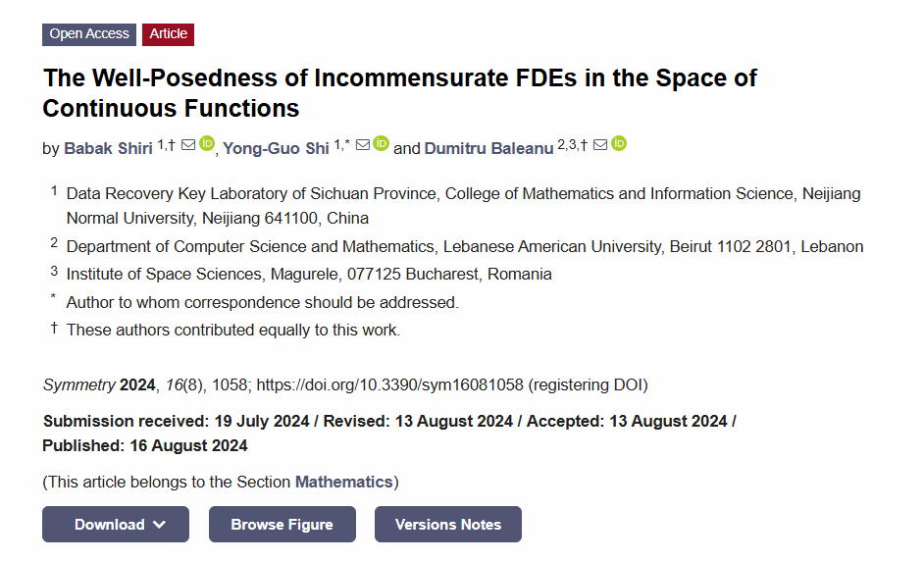Open Dumitru Baleanu's ORCID icon
924x562 pixels.
[x=619, y=143]
